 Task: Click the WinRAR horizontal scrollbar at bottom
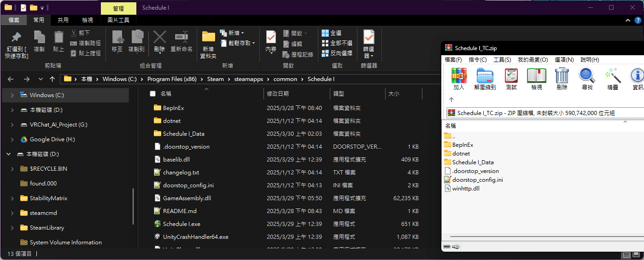[x=544, y=237]
